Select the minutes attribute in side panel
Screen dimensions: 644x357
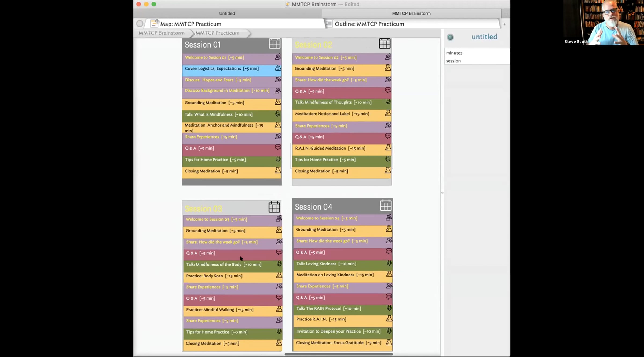pyautogui.click(x=454, y=53)
